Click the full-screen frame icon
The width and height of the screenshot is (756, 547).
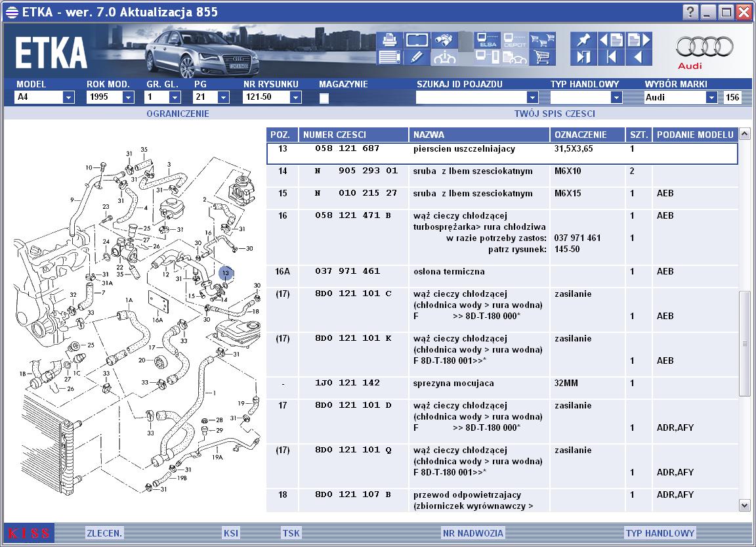(417, 40)
